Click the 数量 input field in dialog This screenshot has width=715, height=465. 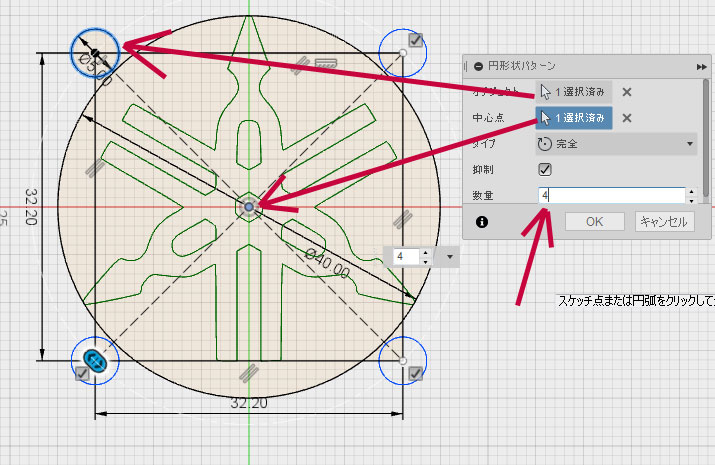click(610, 195)
